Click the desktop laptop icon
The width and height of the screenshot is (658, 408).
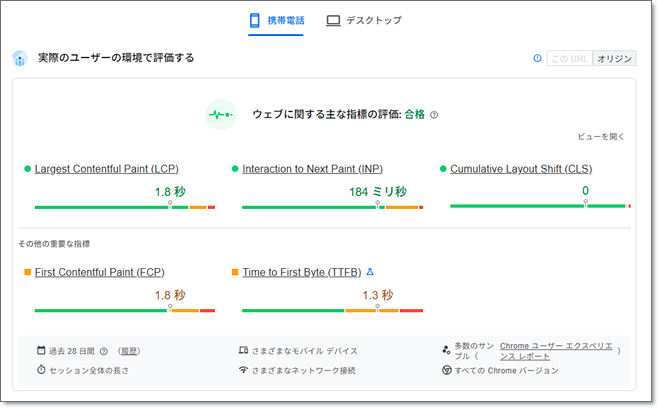pyautogui.click(x=333, y=21)
